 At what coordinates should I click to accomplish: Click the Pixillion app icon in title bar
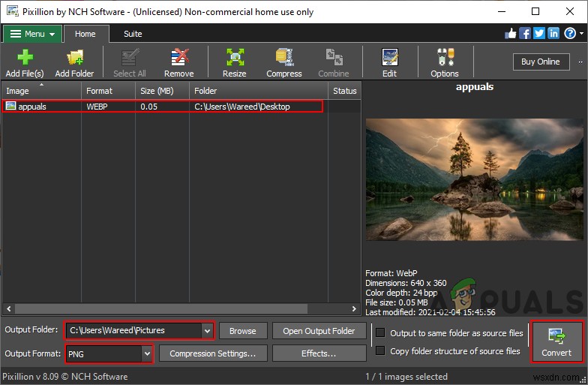point(13,11)
